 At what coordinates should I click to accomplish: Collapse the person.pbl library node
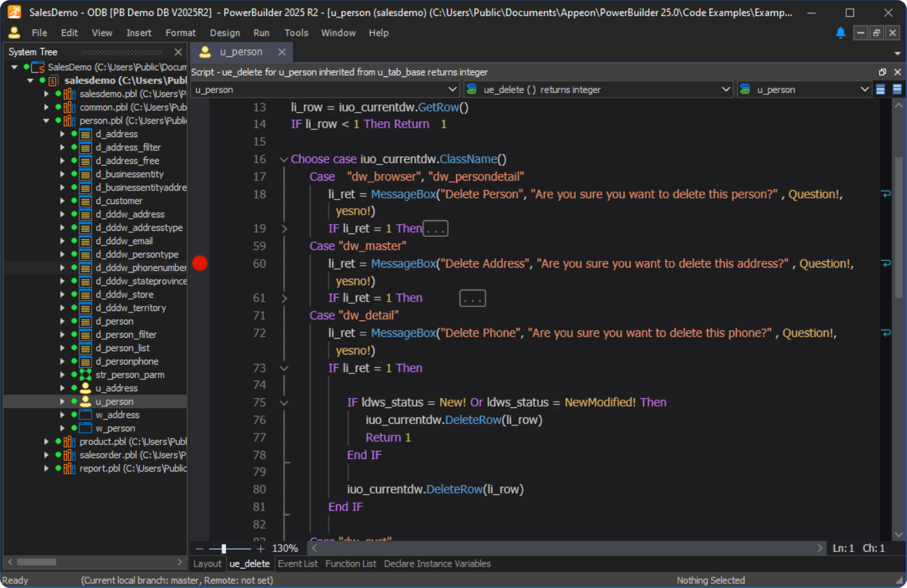pos(47,120)
